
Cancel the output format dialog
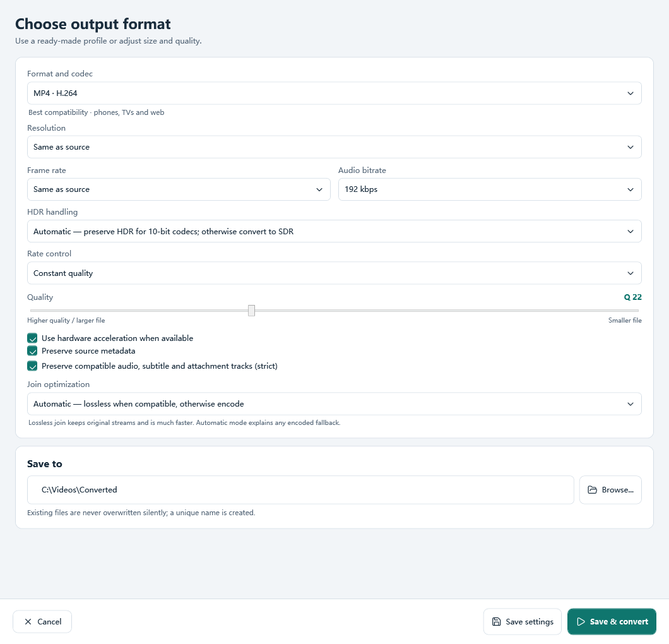pyautogui.click(x=42, y=622)
